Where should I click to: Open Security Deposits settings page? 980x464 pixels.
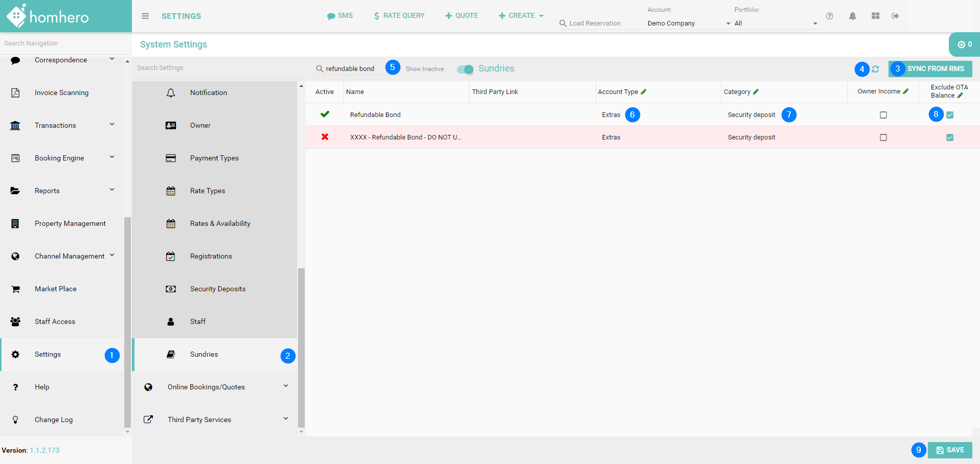217,289
